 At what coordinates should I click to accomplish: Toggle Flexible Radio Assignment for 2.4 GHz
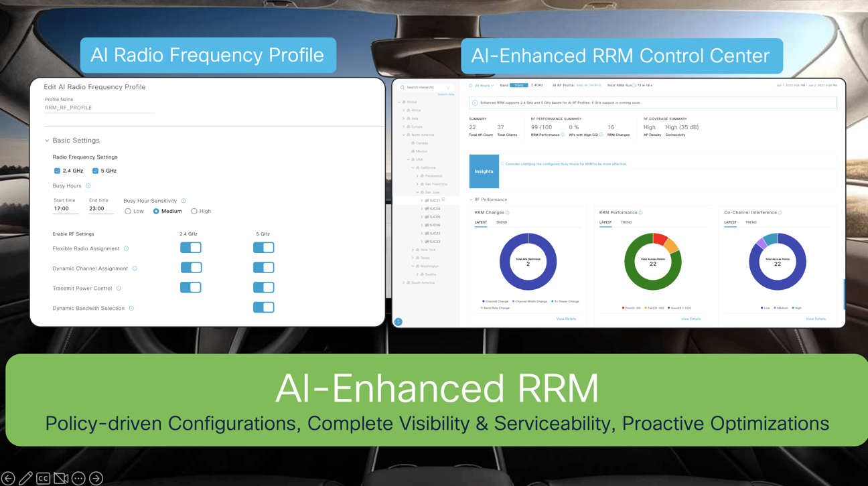pyautogui.click(x=190, y=247)
